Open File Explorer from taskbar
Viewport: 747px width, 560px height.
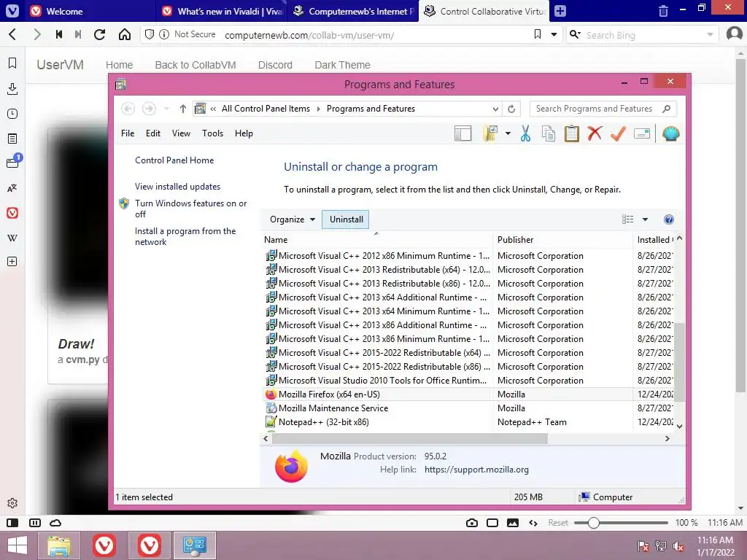click(59, 545)
